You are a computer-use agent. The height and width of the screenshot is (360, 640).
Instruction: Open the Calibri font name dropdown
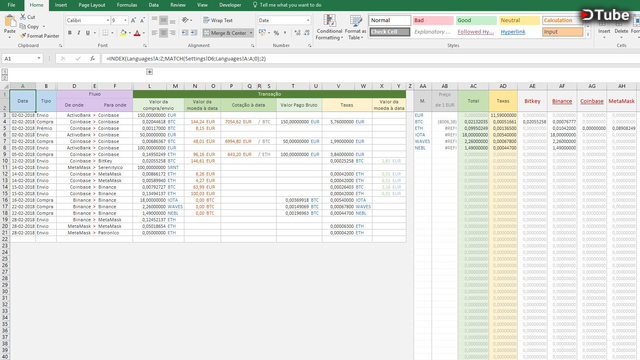coord(108,20)
